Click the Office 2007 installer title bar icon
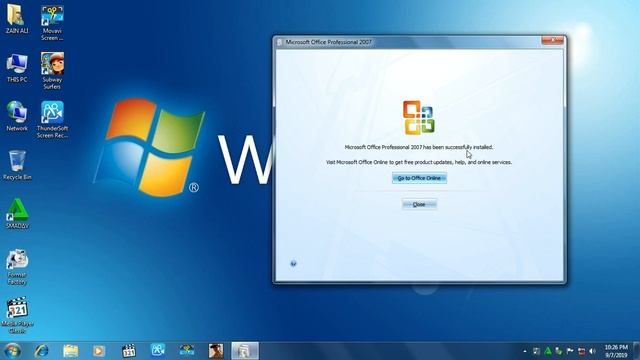Screen dimensions: 640x360 pos(280,42)
